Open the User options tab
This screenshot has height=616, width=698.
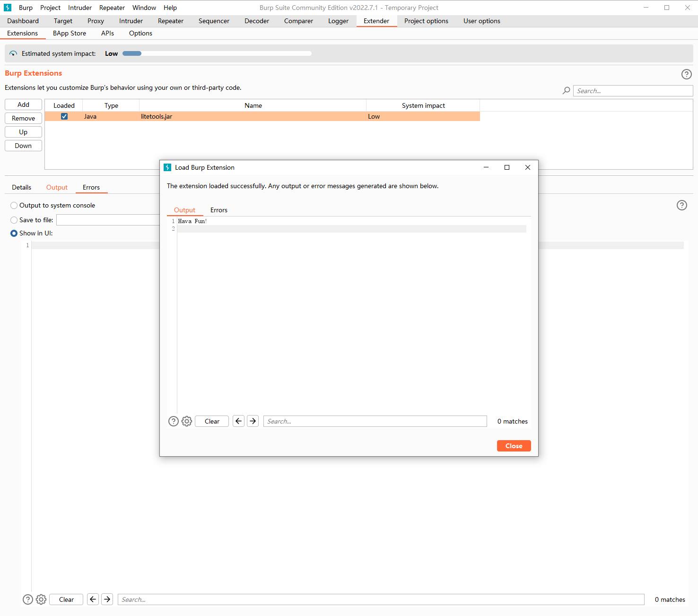(x=481, y=21)
